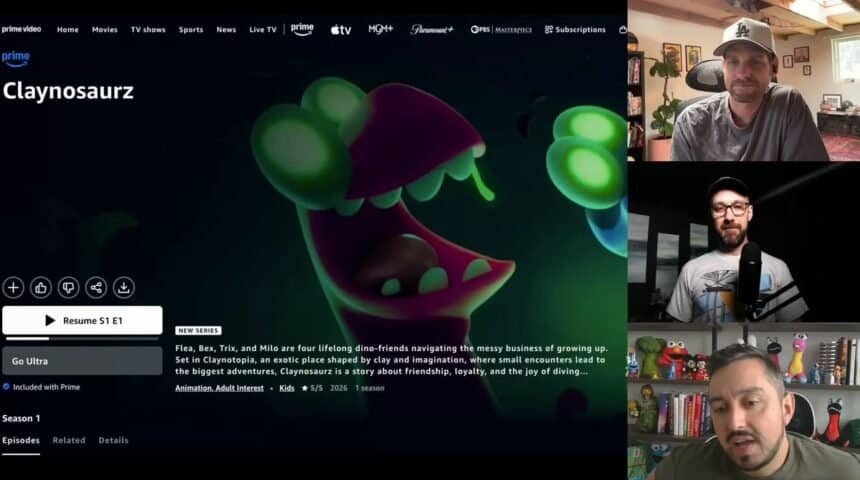Open the Kids genre link
The height and width of the screenshot is (480, 860).
point(287,388)
